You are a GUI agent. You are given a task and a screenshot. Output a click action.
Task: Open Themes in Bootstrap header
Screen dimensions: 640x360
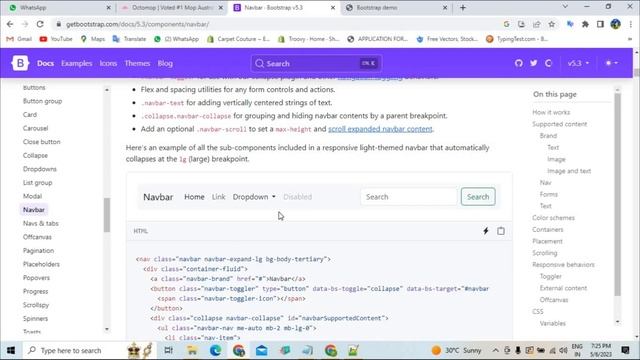(x=137, y=63)
